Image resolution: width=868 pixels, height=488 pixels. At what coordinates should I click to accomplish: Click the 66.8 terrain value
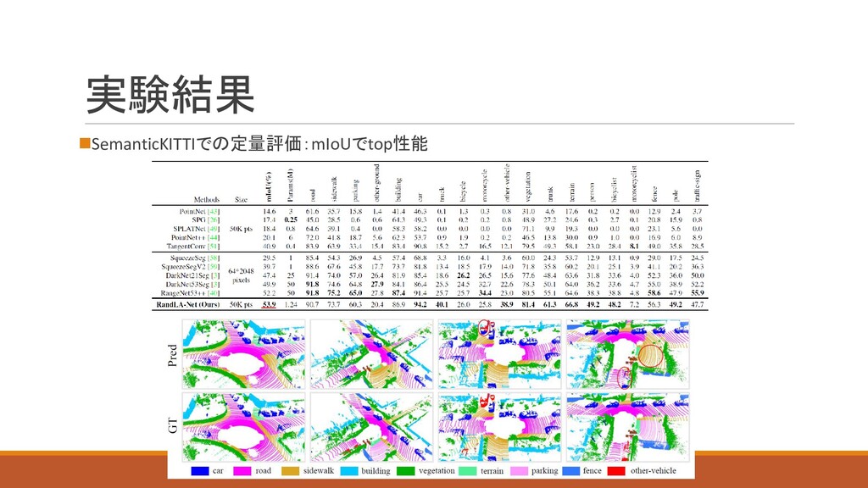tap(571, 304)
